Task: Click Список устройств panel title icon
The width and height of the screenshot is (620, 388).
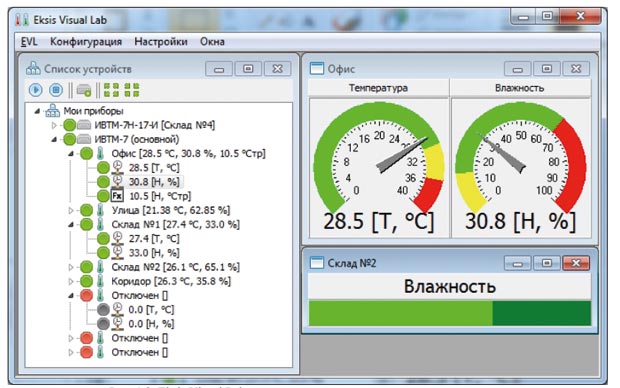Action: (x=33, y=68)
